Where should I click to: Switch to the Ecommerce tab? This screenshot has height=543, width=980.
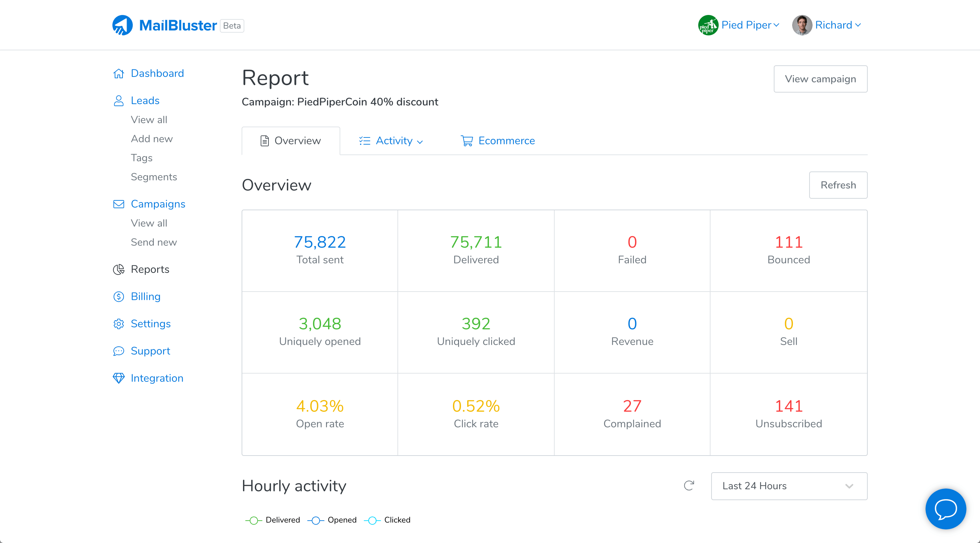click(497, 141)
